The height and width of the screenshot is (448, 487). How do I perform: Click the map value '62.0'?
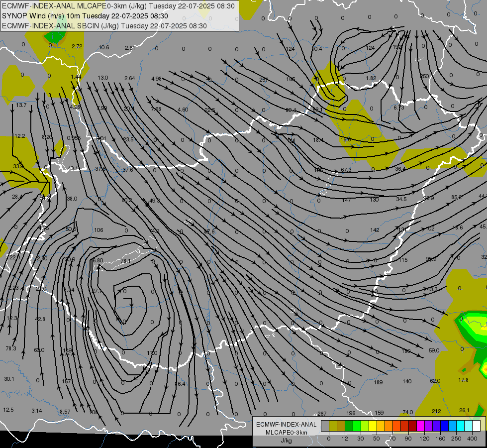[x=435, y=381]
